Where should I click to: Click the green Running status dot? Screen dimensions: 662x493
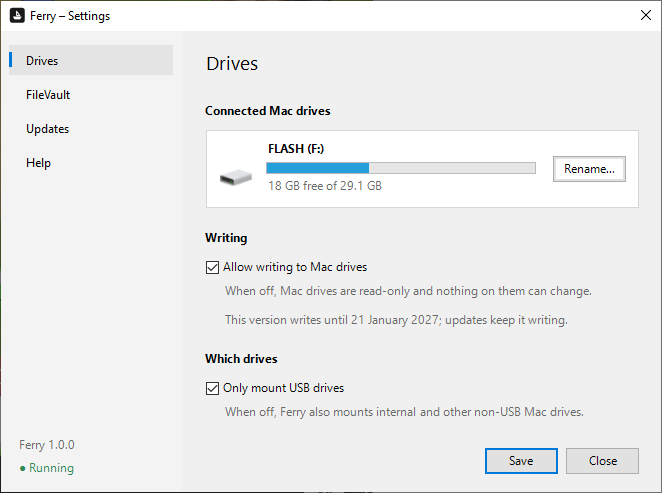(22, 469)
